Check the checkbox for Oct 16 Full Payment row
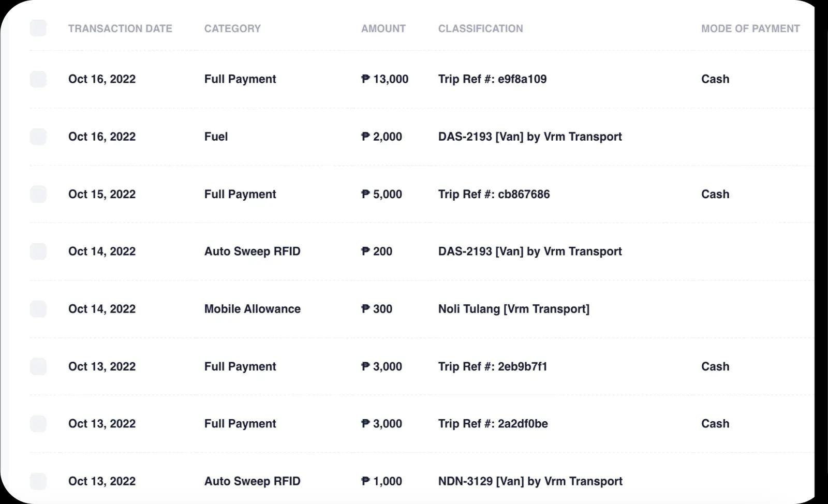 [38, 79]
